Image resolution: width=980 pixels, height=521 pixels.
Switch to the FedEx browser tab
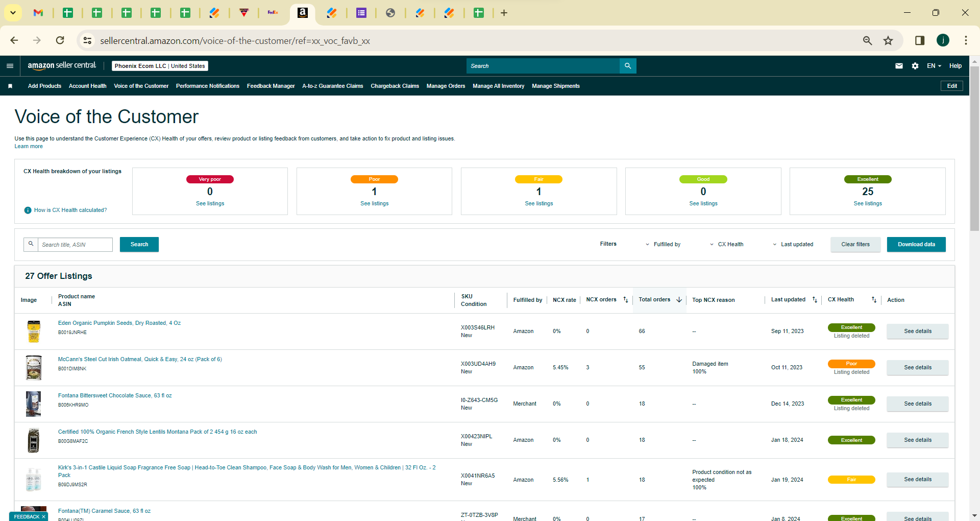pyautogui.click(x=273, y=13)
